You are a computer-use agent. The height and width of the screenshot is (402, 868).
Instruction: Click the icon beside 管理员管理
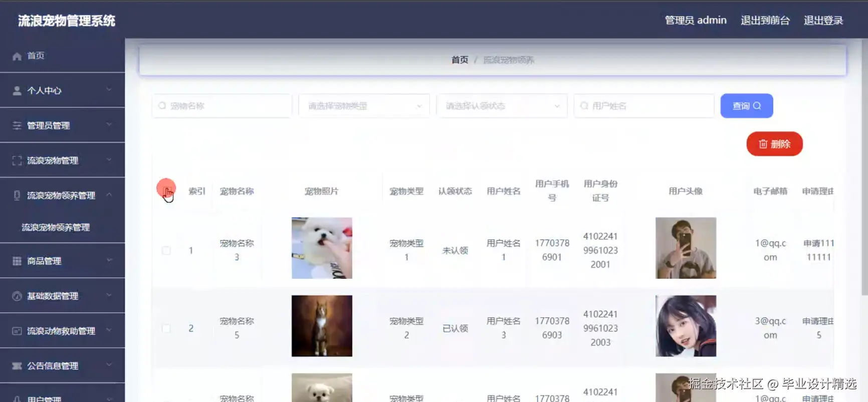[17, 125]
